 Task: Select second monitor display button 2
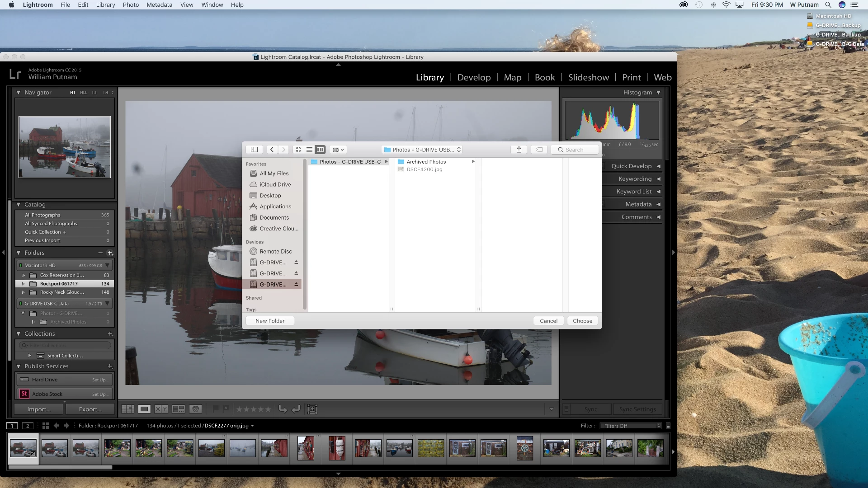[28, 426]
